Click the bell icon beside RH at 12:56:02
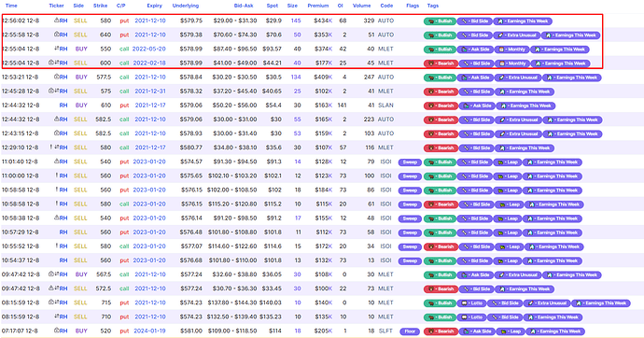Viewport: 644px width, 338px height. point(57,21)
